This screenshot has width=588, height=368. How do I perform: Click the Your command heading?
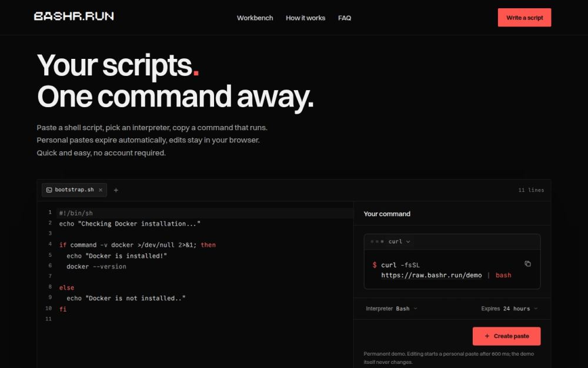pyautogui.click(x=387, y=214)
